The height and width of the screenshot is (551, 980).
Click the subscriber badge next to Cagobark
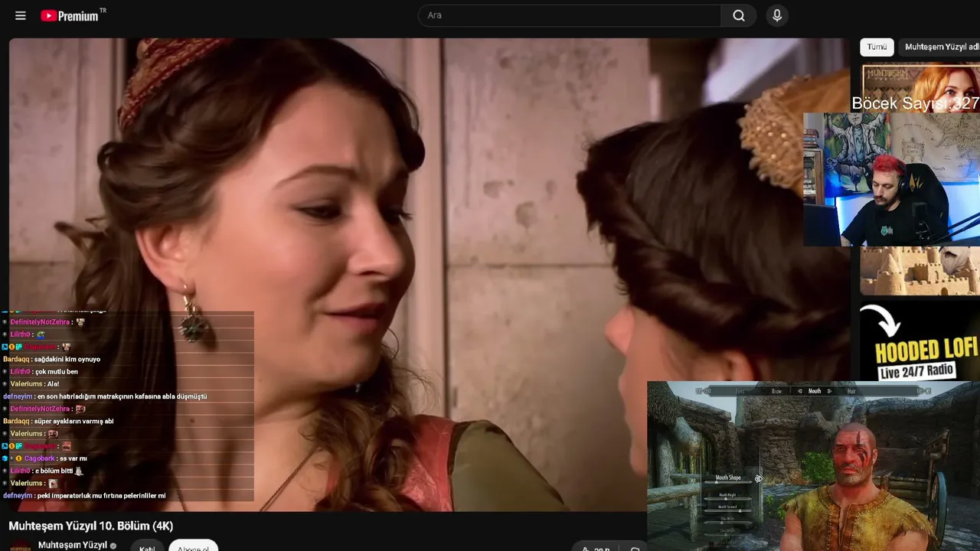(18, 458)
